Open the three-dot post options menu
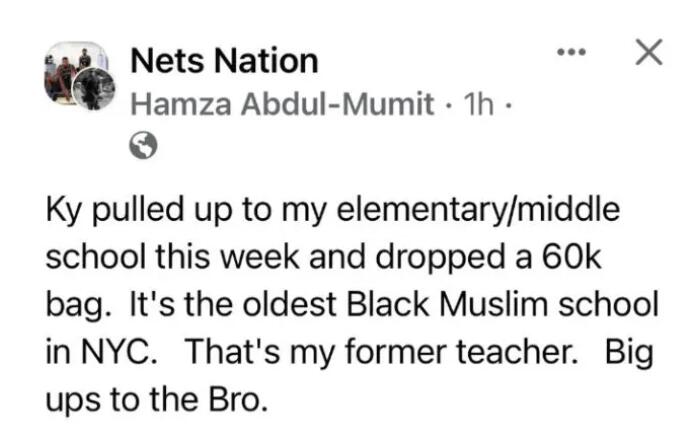This screenshot has height=437, width=684. pos(572,52)
